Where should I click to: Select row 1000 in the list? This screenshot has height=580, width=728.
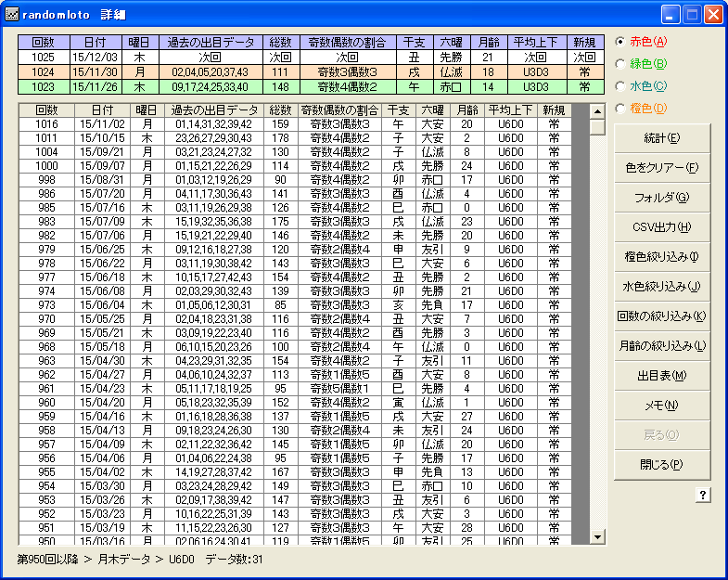click(x=295, y=166)
